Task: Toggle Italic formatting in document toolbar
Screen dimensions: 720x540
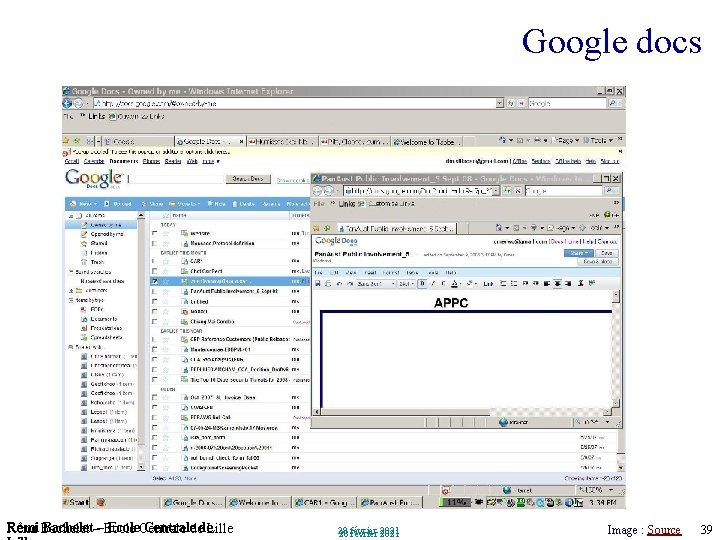Action: 433,284
